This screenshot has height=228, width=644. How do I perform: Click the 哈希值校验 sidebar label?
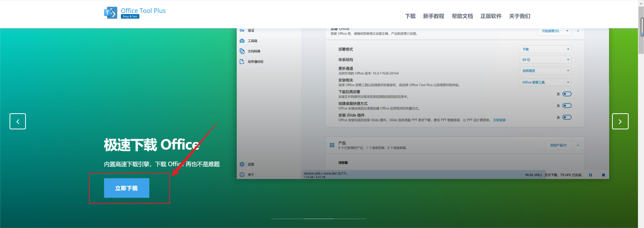(x=256, y=62)
